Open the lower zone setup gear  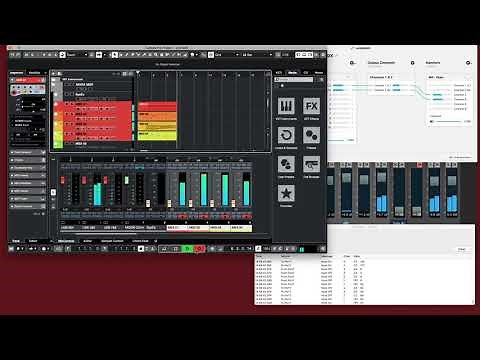[x=155, y=241]
